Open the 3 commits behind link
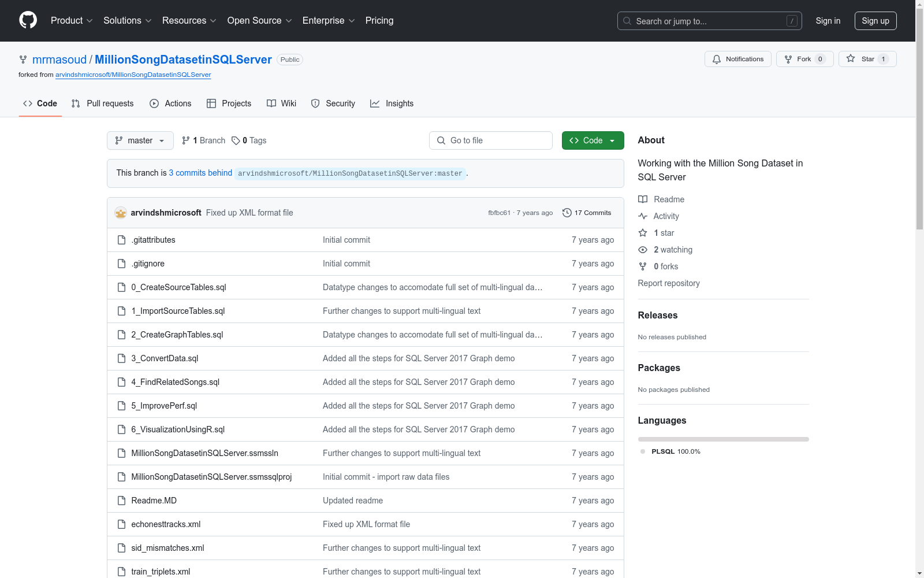Image resolution: width=924 pixels, height=578 pixels. pyautogui.click(x=200, y=173)
